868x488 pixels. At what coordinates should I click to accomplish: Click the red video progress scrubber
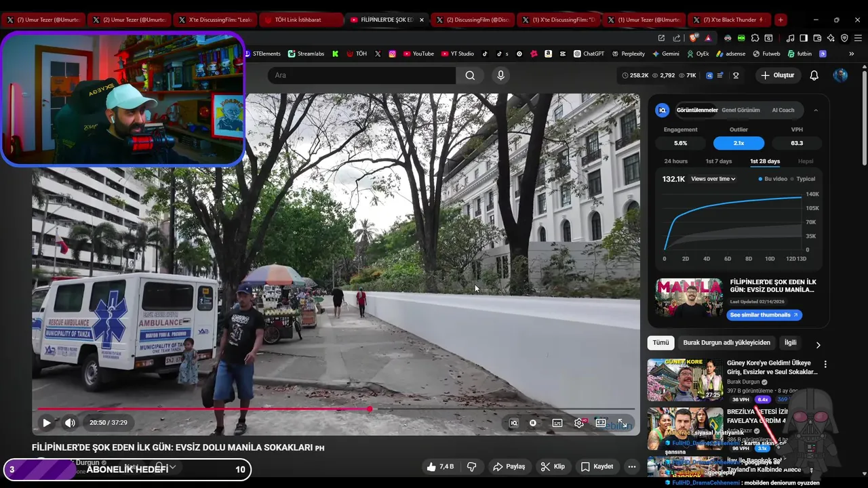[x=370, y=409]
